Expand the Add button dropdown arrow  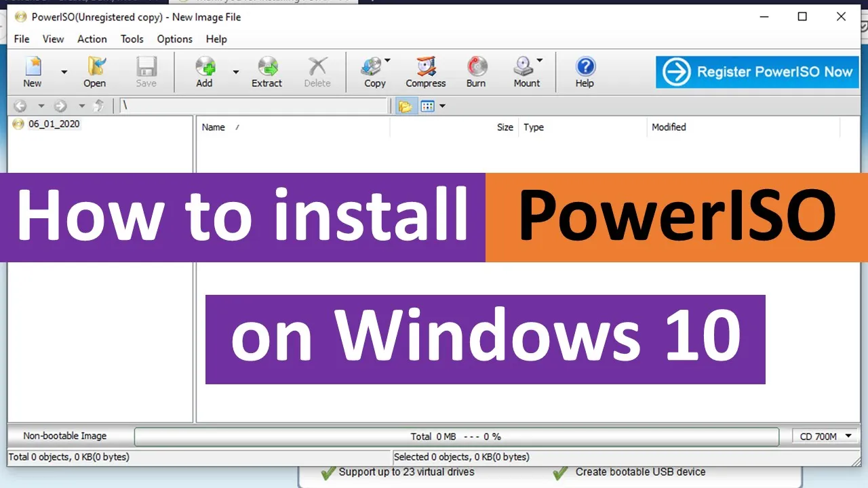(x=236, y=72)
